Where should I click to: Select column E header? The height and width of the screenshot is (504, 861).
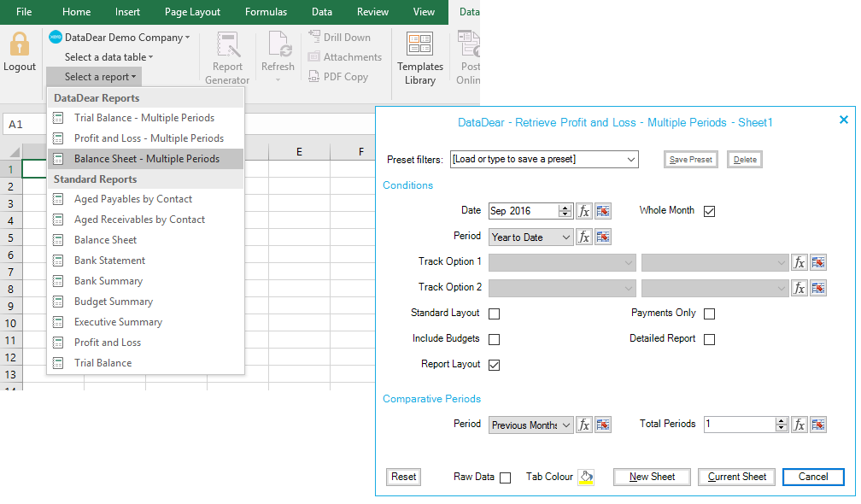click(x=299, y=151)
